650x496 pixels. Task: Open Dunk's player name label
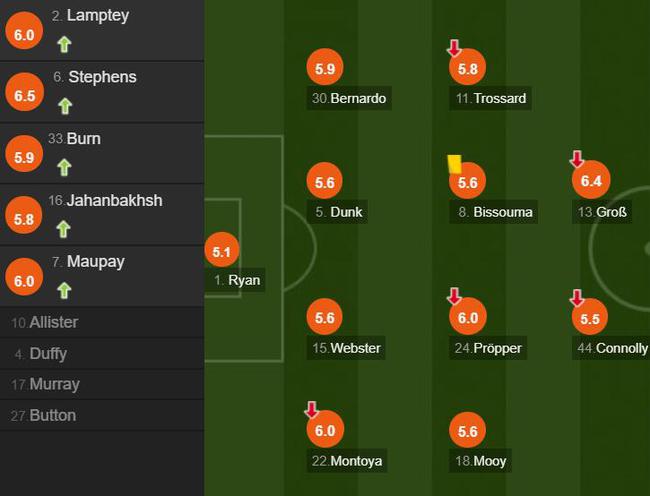[x=337, y=212]
